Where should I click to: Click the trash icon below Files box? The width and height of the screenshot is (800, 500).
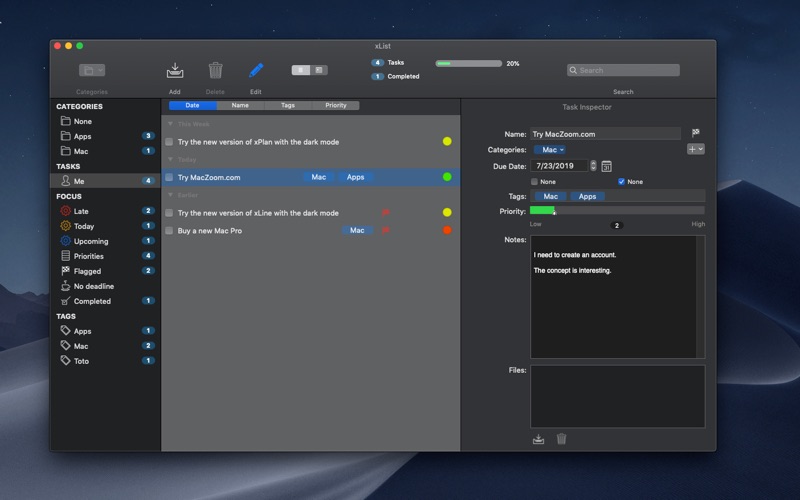pyautogui.click(x=561, y=438)
